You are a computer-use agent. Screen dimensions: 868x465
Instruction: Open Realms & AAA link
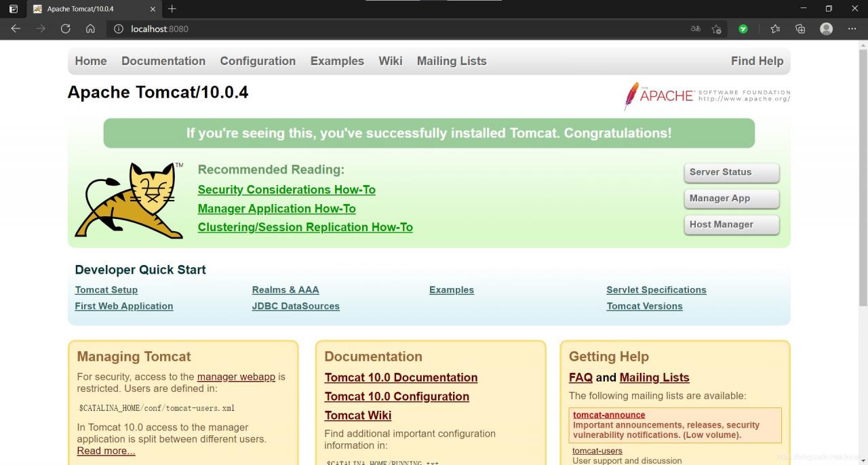pyautogui.click(x=285, y=289)
